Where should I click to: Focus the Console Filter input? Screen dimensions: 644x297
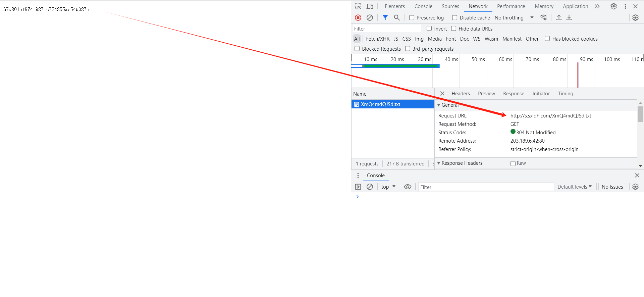(486, 187)
